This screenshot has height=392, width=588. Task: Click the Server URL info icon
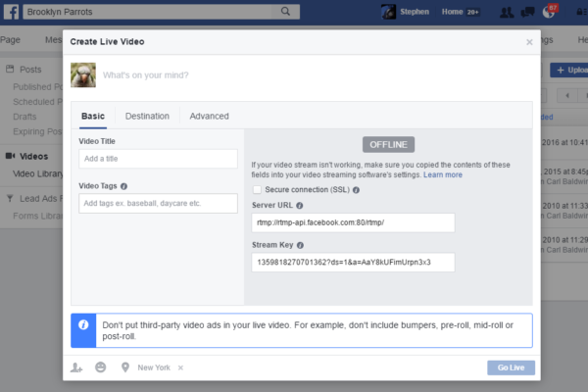pyautogui.click(x=299, y=205)
